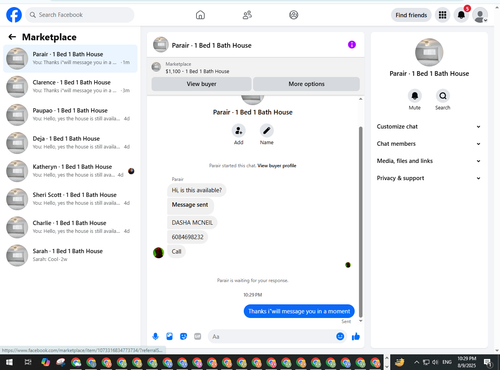Open the account profile menu
The width and height of the screenshot is (500, 370).
click(x=480, y=15)
